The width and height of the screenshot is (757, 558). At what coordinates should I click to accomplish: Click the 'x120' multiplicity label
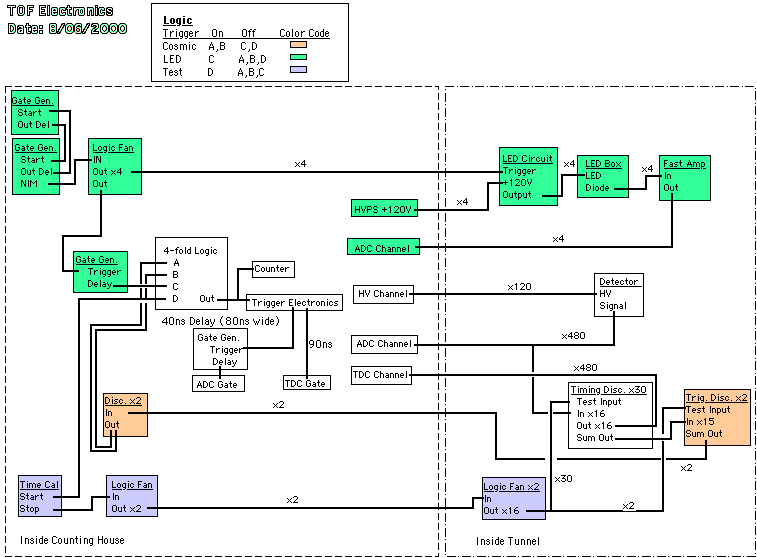click(519, 287)
